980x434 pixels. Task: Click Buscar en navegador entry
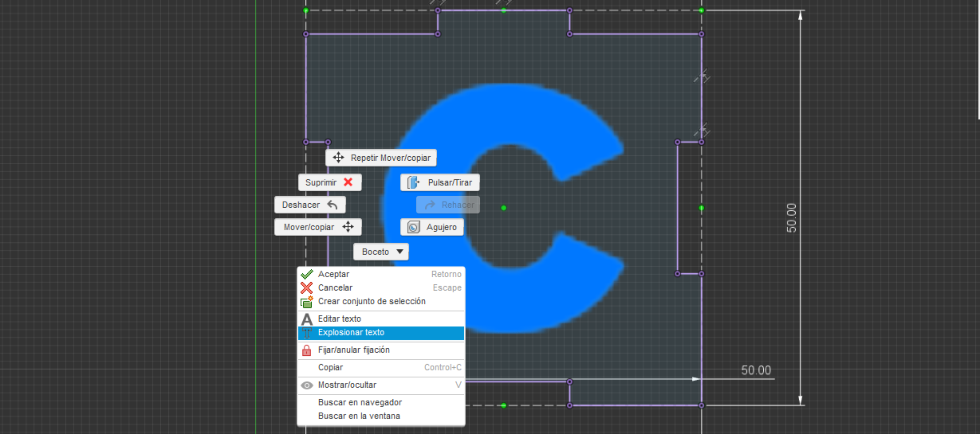point(359,402)
